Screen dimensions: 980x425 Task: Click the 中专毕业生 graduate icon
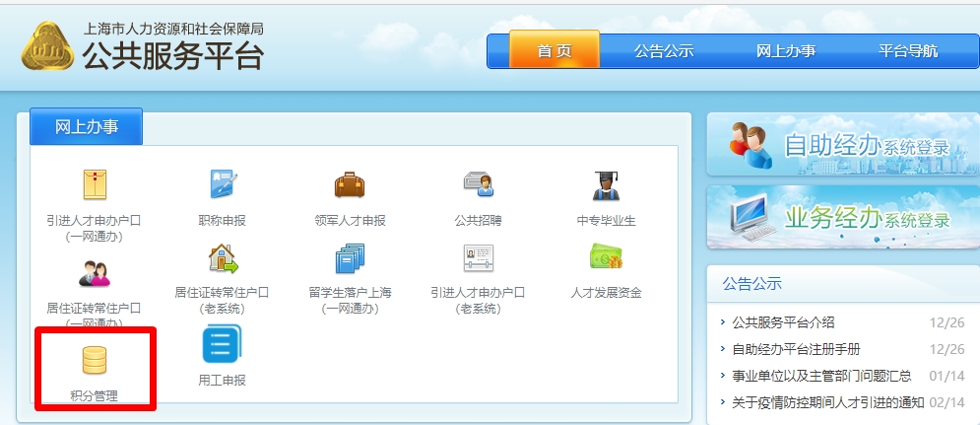tap(606, 184)
